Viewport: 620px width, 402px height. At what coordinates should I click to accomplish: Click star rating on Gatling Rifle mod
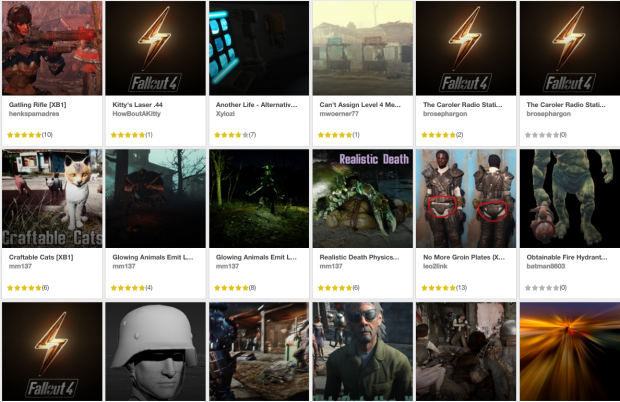pos(30,135)
